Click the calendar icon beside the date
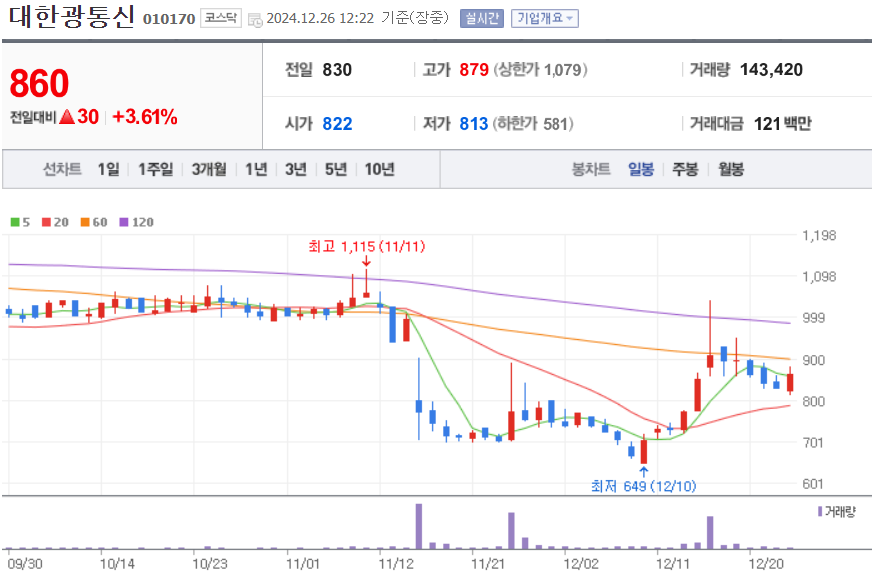The width and height of the screenshot is (872, 581). click(255, 21)
